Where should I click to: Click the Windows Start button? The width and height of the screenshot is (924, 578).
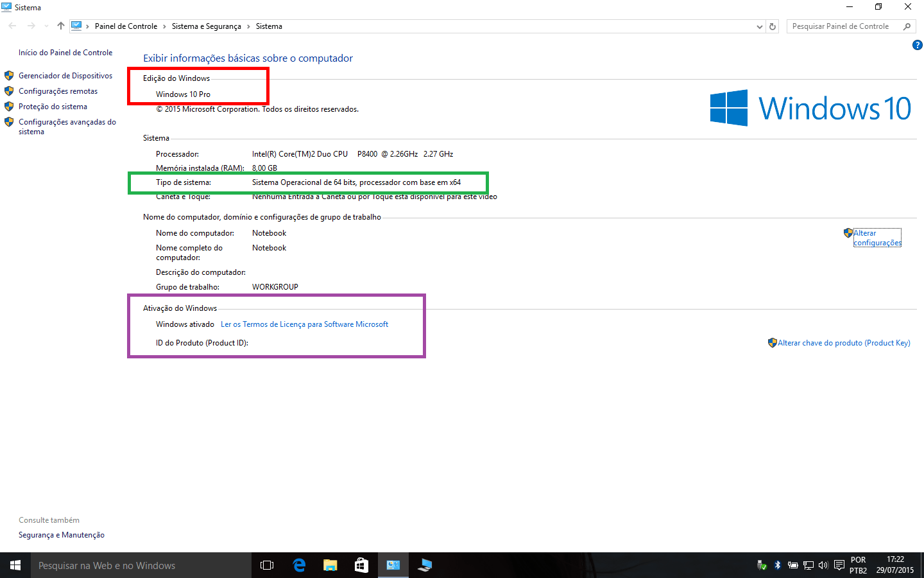(15, 565)
